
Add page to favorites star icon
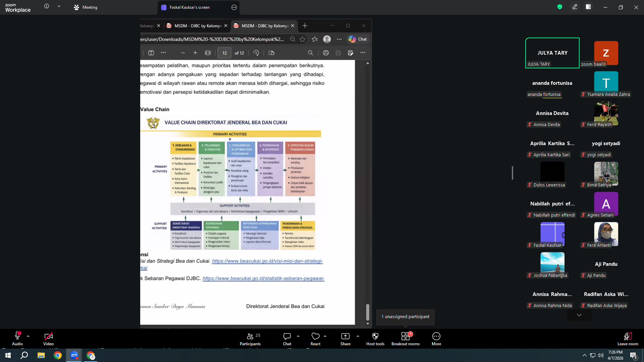pos(303,39)
